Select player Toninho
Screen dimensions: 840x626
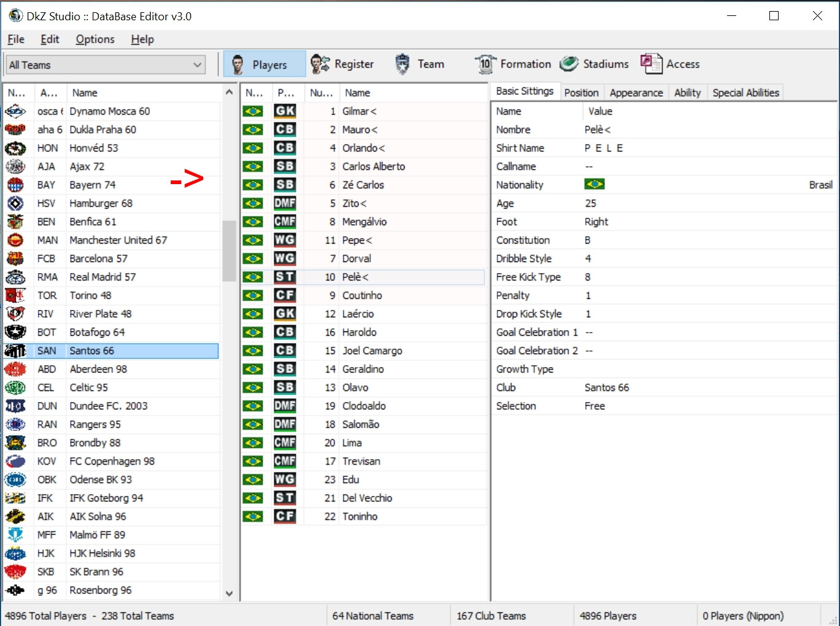tap(360, 516)
